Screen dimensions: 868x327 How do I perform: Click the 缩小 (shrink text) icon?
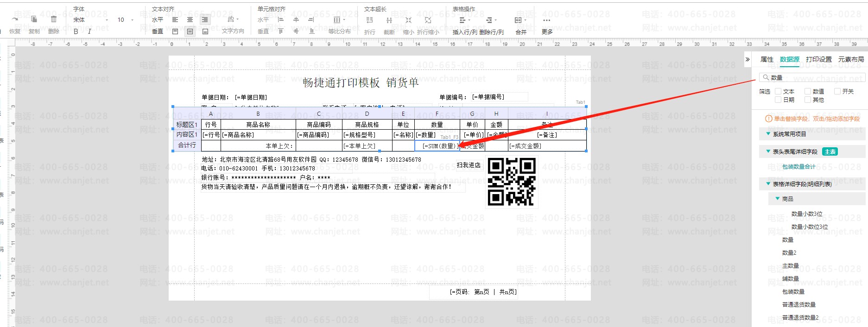(408, 20)
